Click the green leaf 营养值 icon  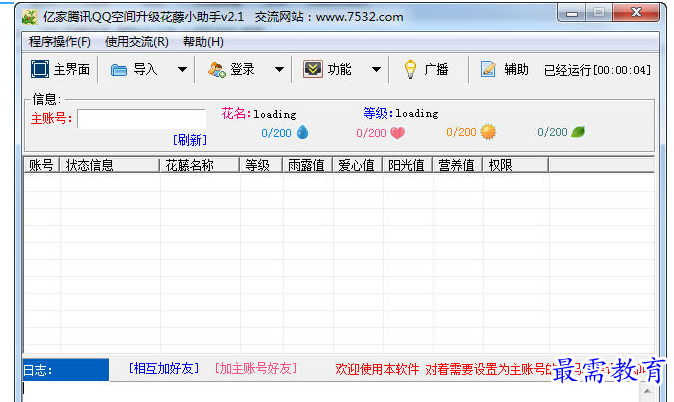pos(578,132)
